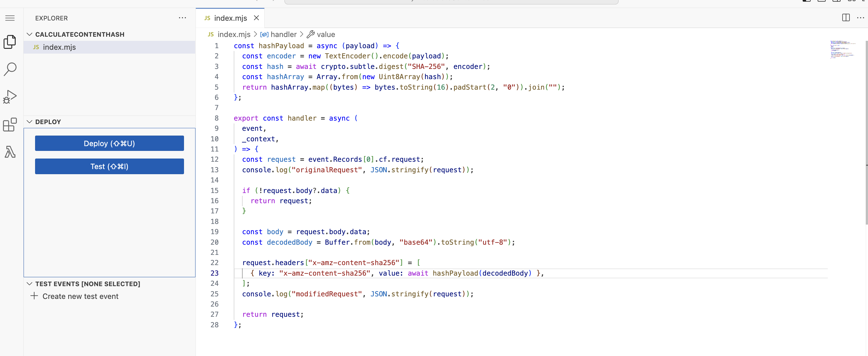
Task: Click the Deploy button
Action: coord(109,143)
